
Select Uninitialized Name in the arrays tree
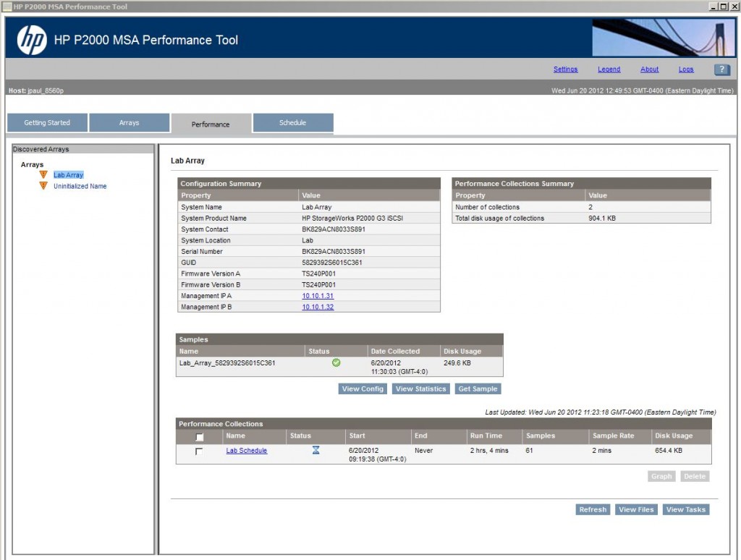(x=80, y=186)
